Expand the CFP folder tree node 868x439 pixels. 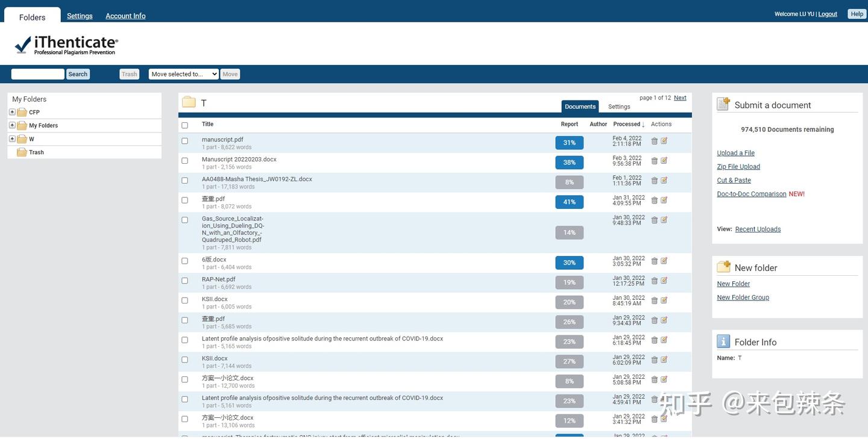[x=12, y=112]
